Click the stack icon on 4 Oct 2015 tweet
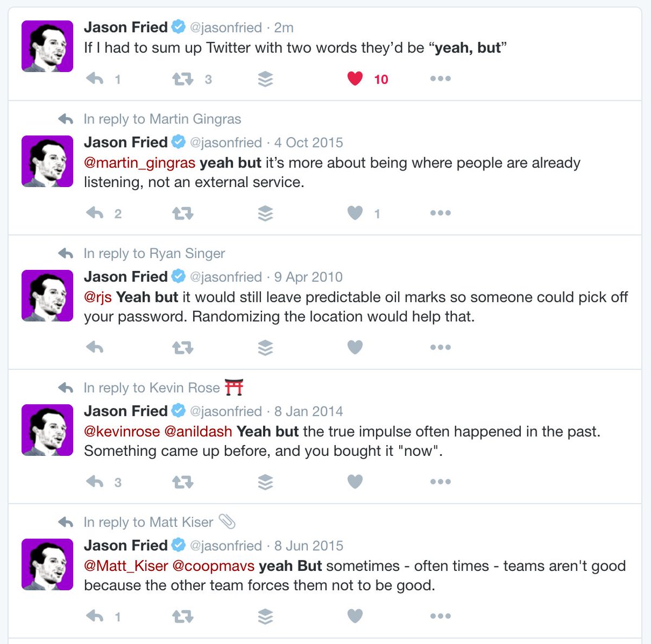Screen dimensions: 651x644 265,214
